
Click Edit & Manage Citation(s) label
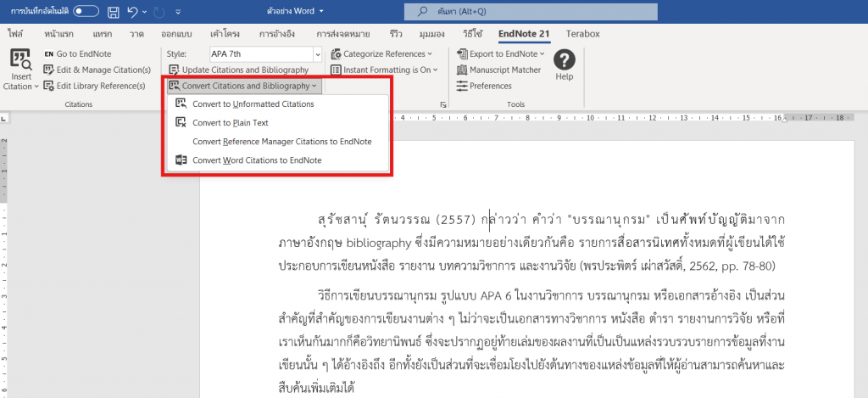103,70
